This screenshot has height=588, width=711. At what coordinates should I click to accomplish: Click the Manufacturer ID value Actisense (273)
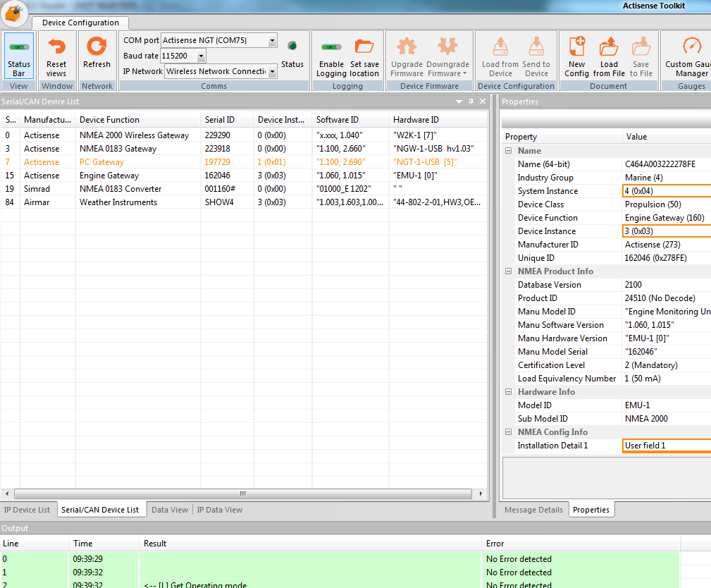coord(653,245)
